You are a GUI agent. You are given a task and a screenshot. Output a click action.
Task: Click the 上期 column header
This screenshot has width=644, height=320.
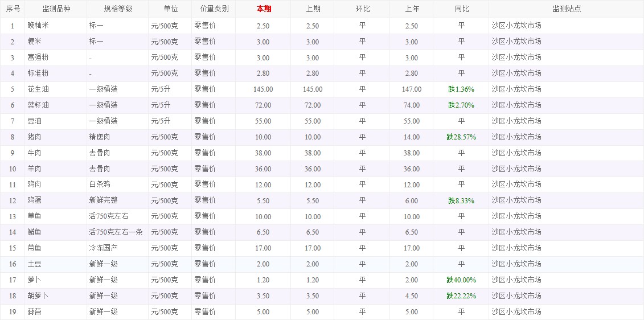click(313, 9)
